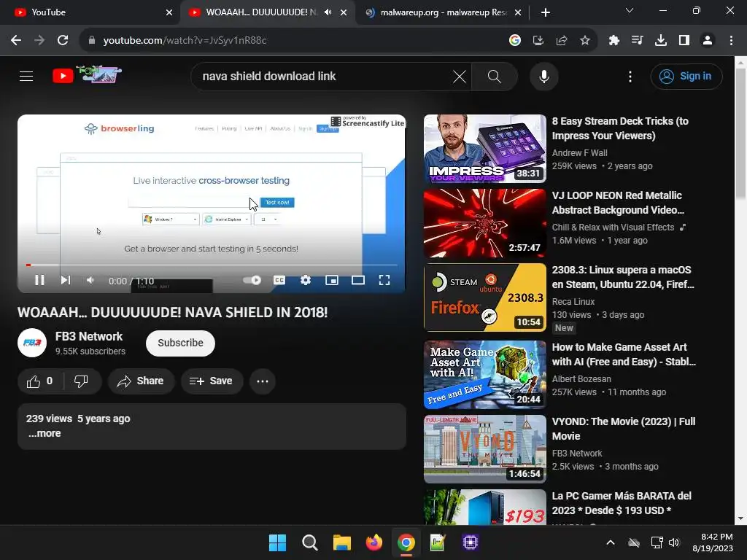Image resolution: width=747 pixels, height=560 pixels.
Task: Like the video
Action: click(x=40, y=381)
